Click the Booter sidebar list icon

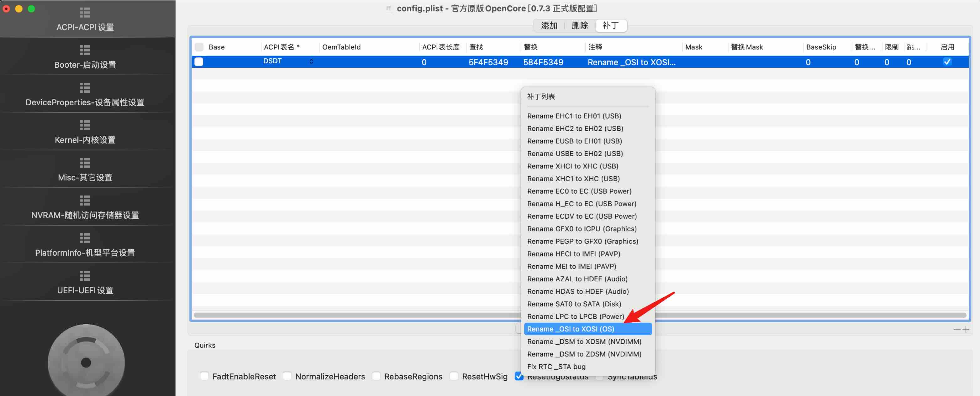click(85, 50)
